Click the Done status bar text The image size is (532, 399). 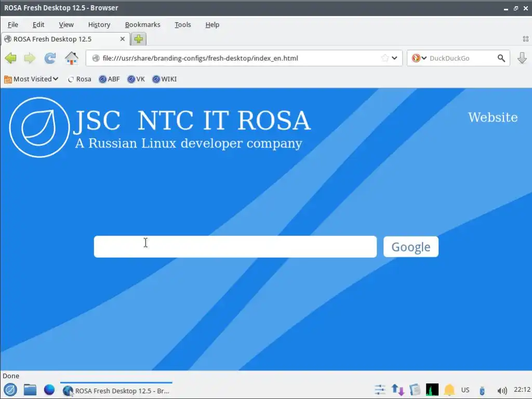(x=11, y=376)
